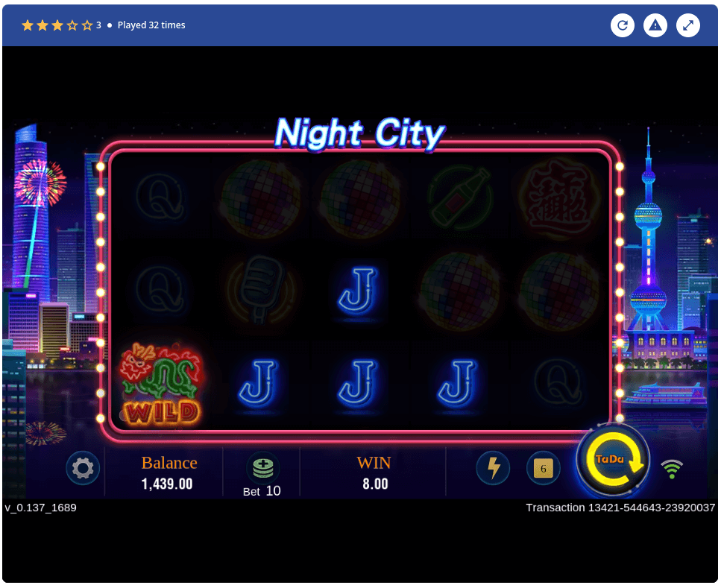Click the microphone reel symbol
The height and width of the screenshot is (588, 724).
pyautogui.click(x=260, y=290)
